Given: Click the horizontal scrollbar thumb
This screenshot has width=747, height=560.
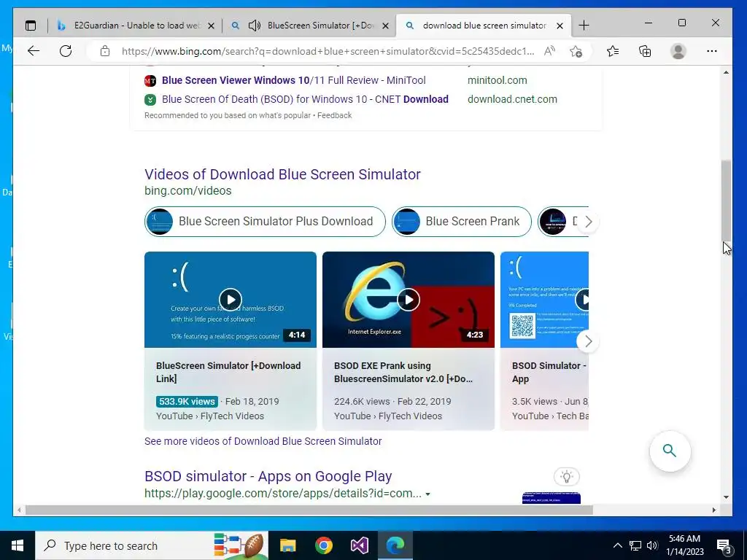Looking at the screenshot, I should point(309,510).
